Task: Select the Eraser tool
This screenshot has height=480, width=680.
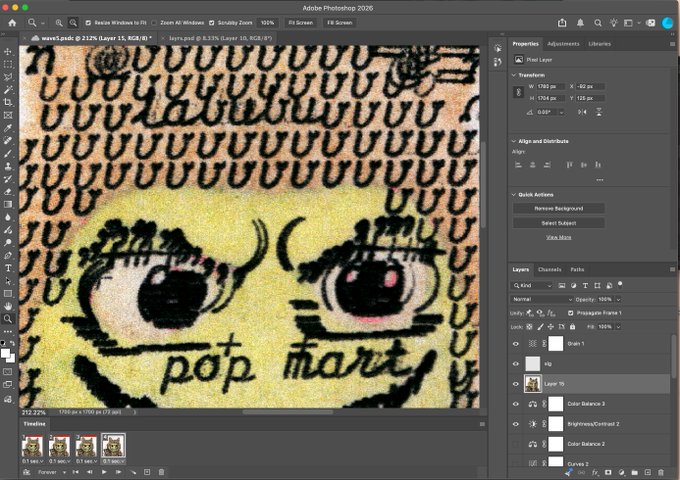Action: [8, 192]
